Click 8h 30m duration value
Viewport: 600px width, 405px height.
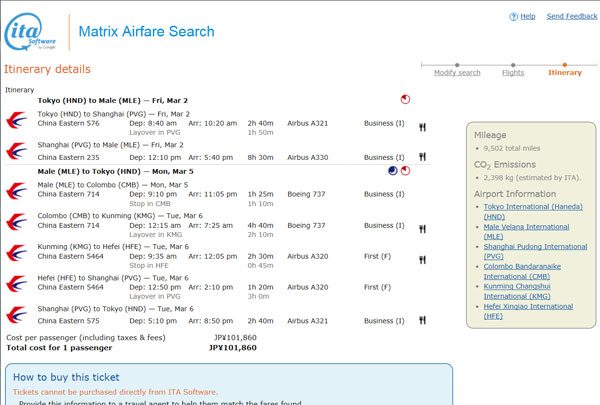(260, 157)
